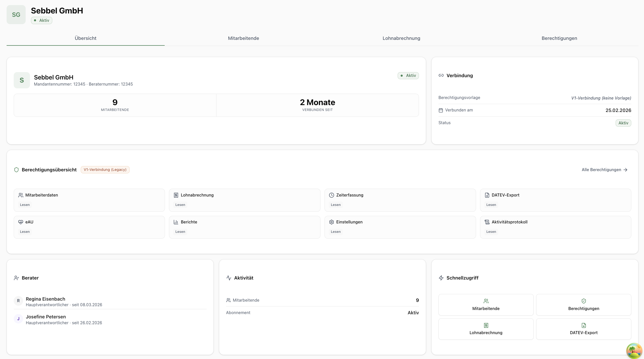Open Mitarbeitende from Schnellzugriff

[486, 305]
